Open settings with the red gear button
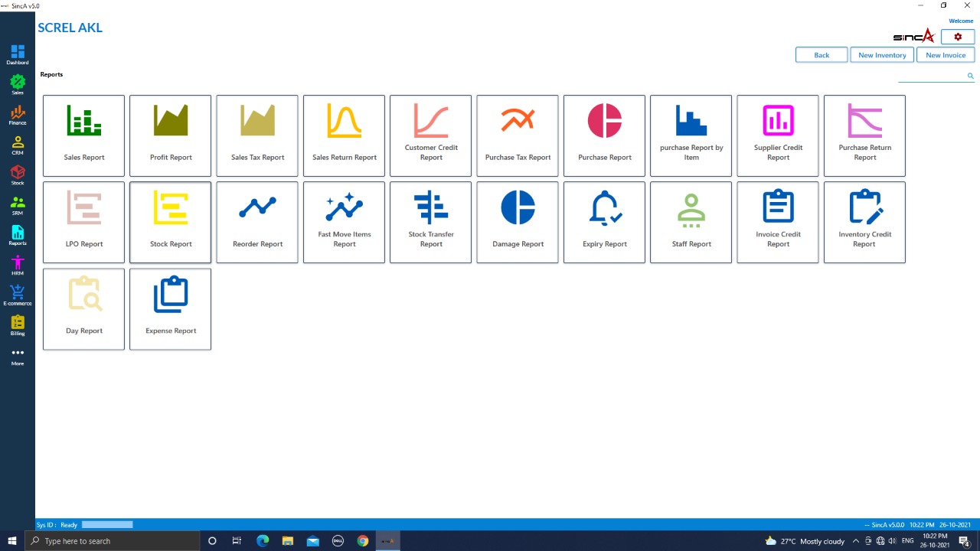 [x=957, y=37]
